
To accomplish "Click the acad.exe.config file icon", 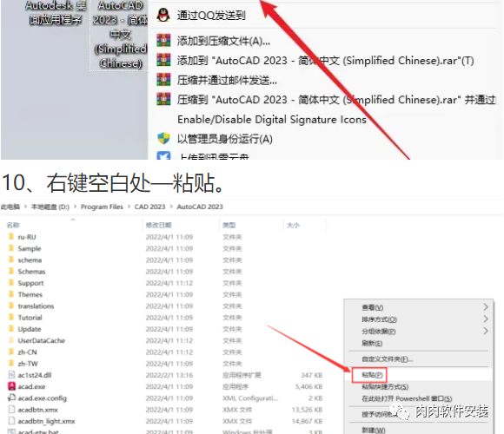I will tap(11, 398).
